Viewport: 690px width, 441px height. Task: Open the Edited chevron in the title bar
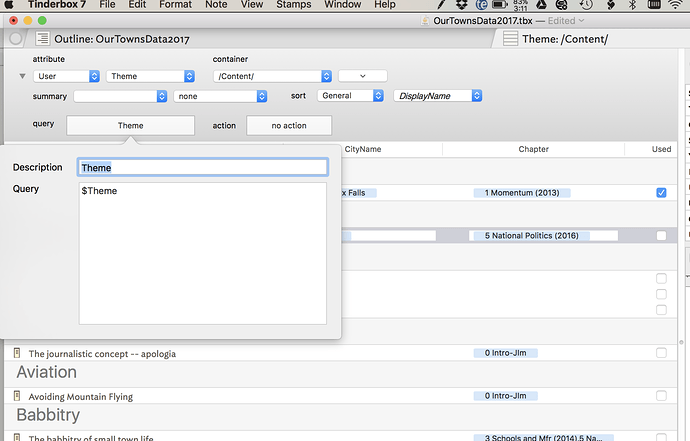click(x=581, y=21)
